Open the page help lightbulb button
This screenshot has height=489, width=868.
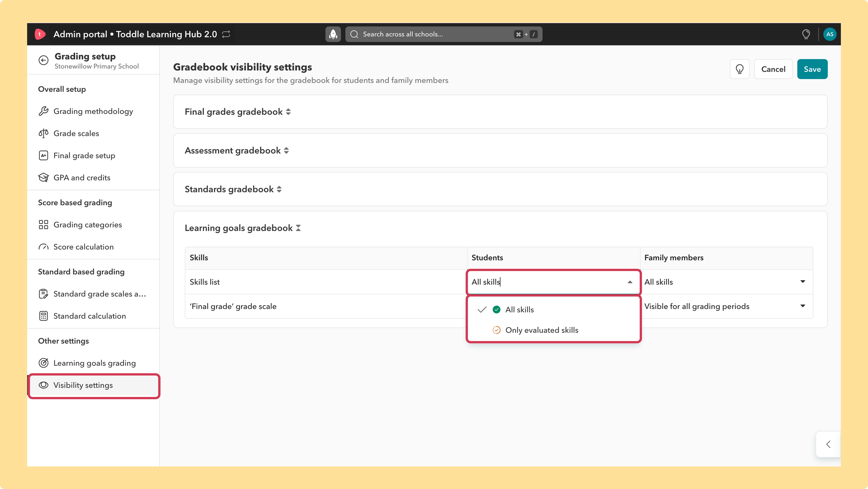[739, 69]
